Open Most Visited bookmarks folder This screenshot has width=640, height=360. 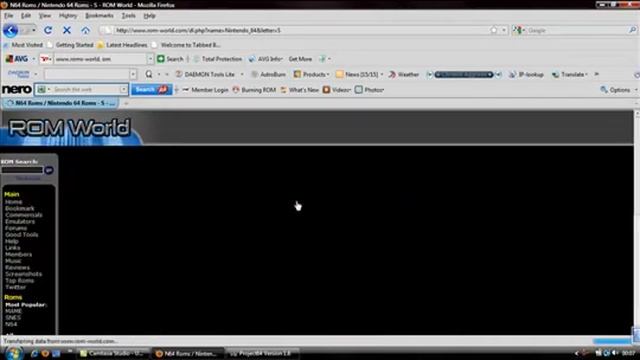pyautogui.click(x=23, y=45)
